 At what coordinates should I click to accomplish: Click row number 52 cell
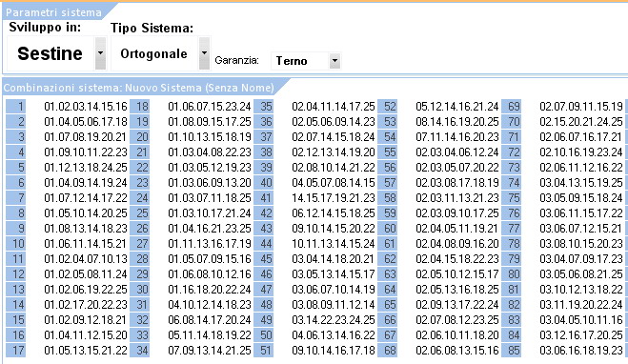(387, 107)
